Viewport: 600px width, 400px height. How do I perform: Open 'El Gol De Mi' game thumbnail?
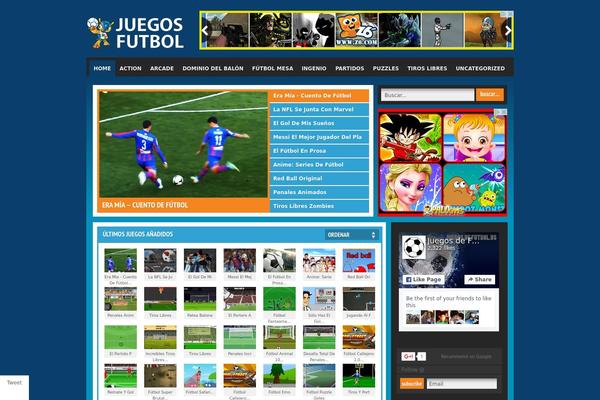200,260
